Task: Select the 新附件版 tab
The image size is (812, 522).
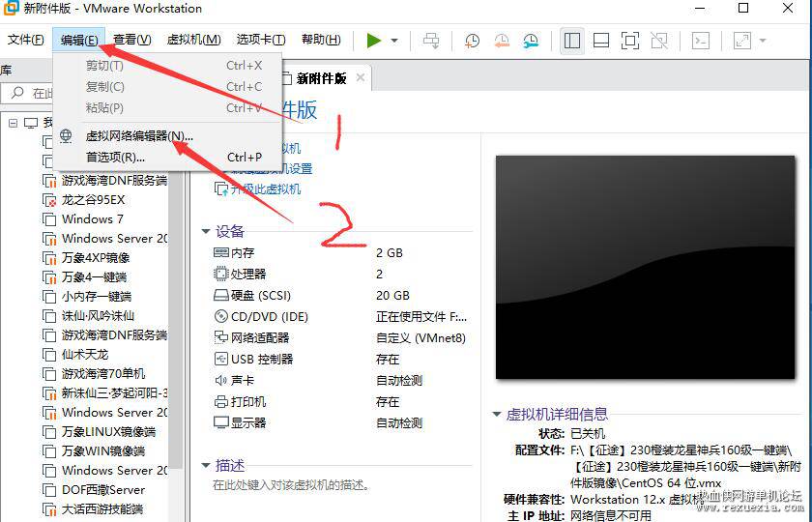Action: tap(321, 78)
